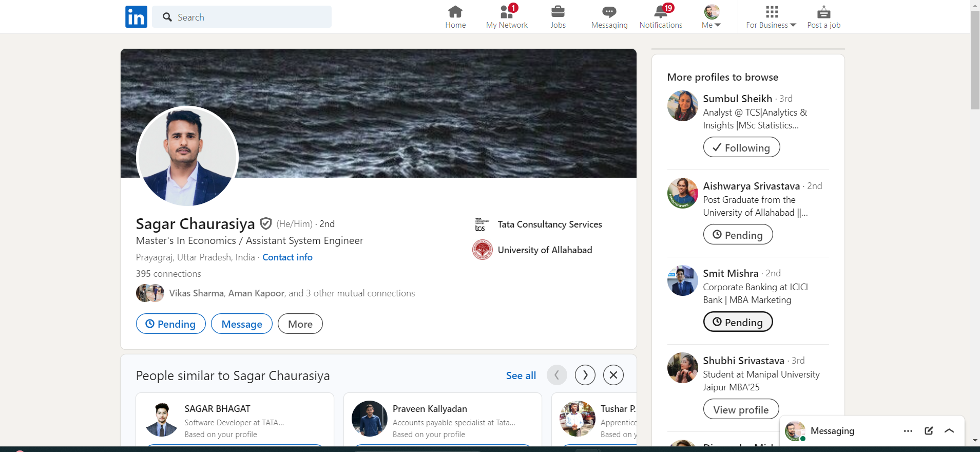Click the LinkedIn logo icon

[136, 17]
